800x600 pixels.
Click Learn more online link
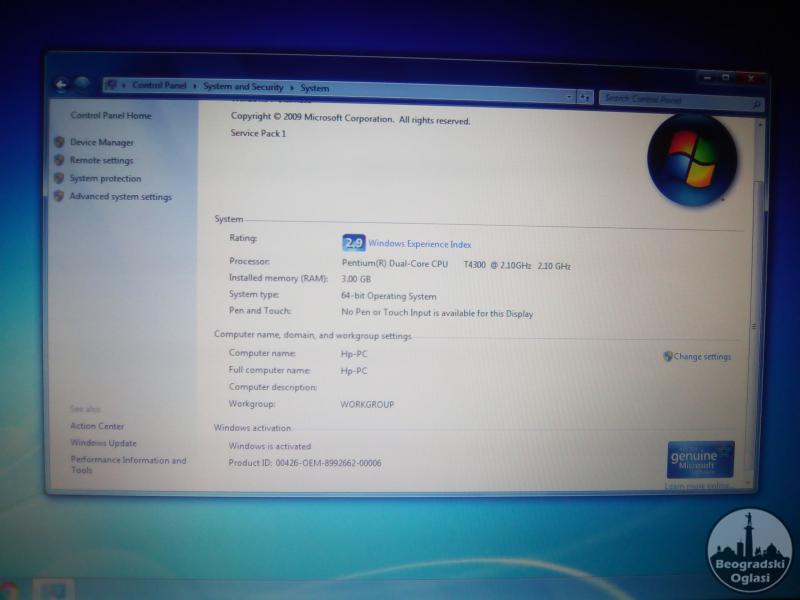(x=697, y=486)
